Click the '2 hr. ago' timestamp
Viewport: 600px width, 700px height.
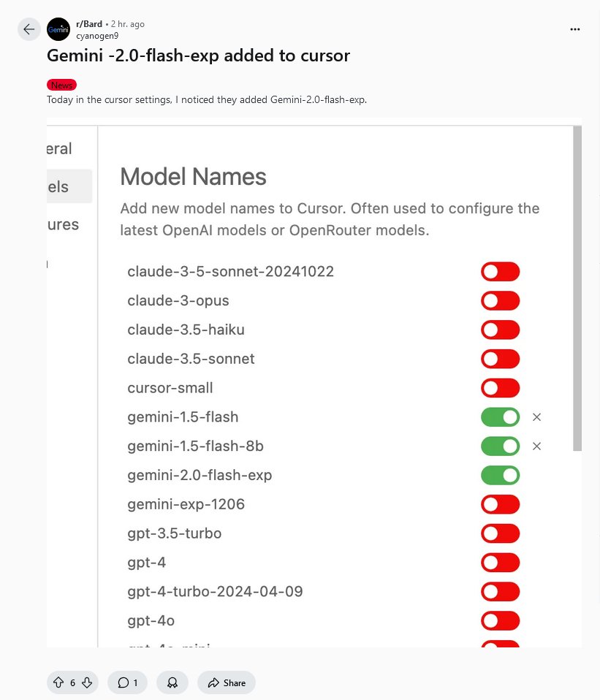128,24
